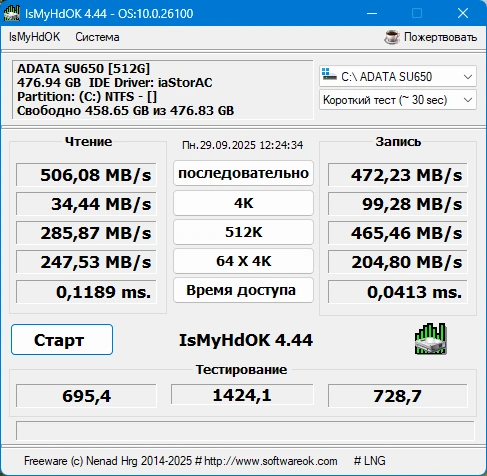Viewport: 487px width, 476px height.
Task: Click the drive icon in C:\ ADATA dropdown
Action: click(x=329, y=75)
